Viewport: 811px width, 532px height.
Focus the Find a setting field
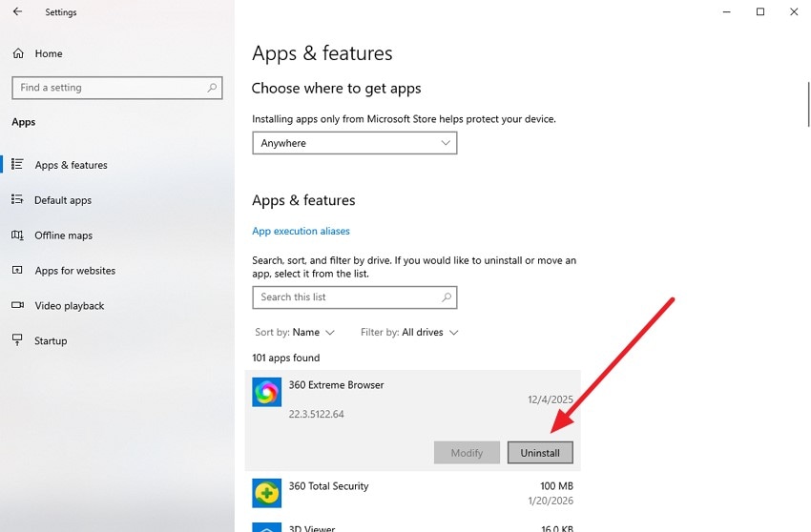tap(117, 88)
